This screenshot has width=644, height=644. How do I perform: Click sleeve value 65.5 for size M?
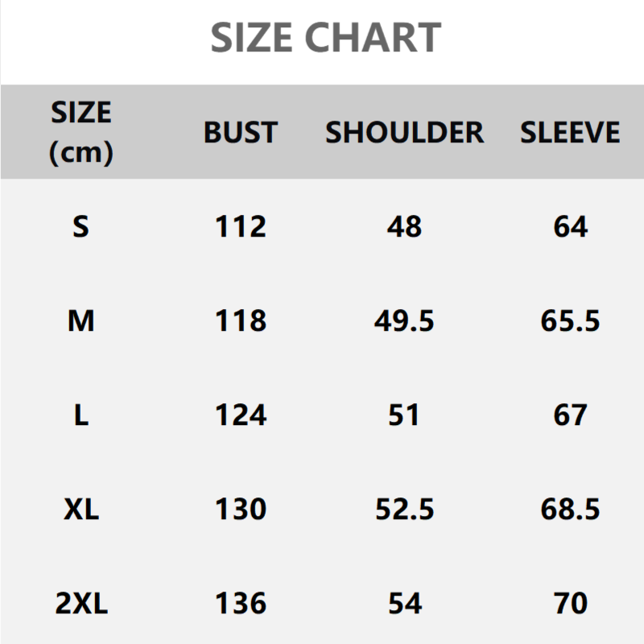570,321
